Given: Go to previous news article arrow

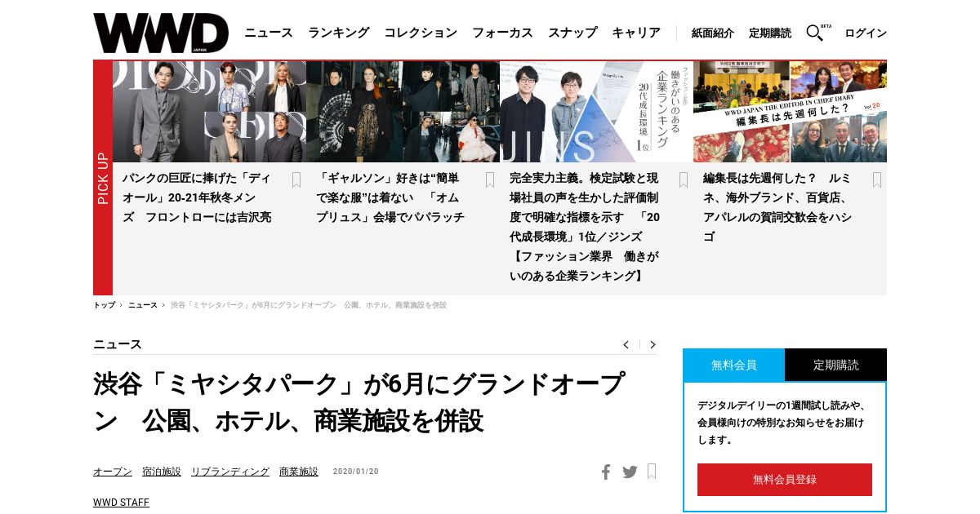Looking at the screenshot, I should (626, 344).
